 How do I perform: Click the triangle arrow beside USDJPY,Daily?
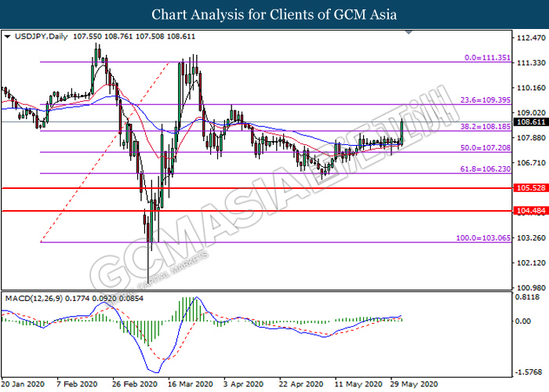coord(8,36)
